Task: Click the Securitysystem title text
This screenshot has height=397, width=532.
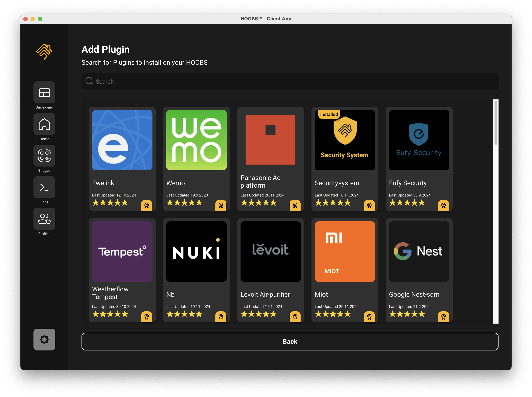Action: [337, 183]
